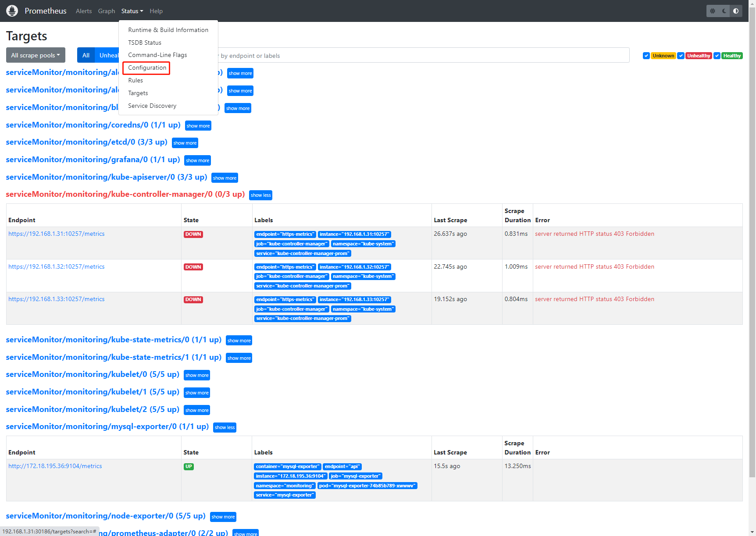This screenshot has width=756, height=536.
Task: Open endpoint 192.168.1.31:10257 metrics link
Action: coord(57,234)
